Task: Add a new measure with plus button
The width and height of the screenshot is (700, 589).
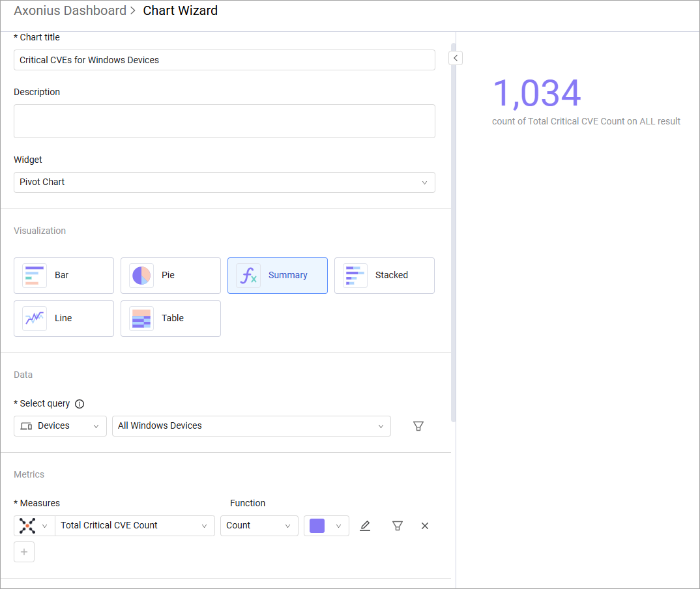Action: click(x=24, y=552)
